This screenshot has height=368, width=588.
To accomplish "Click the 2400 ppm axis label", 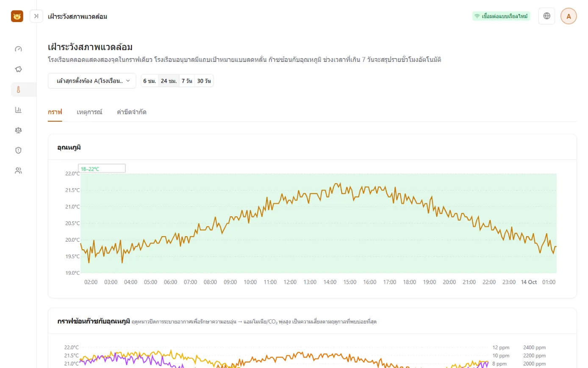I will 535,347.
